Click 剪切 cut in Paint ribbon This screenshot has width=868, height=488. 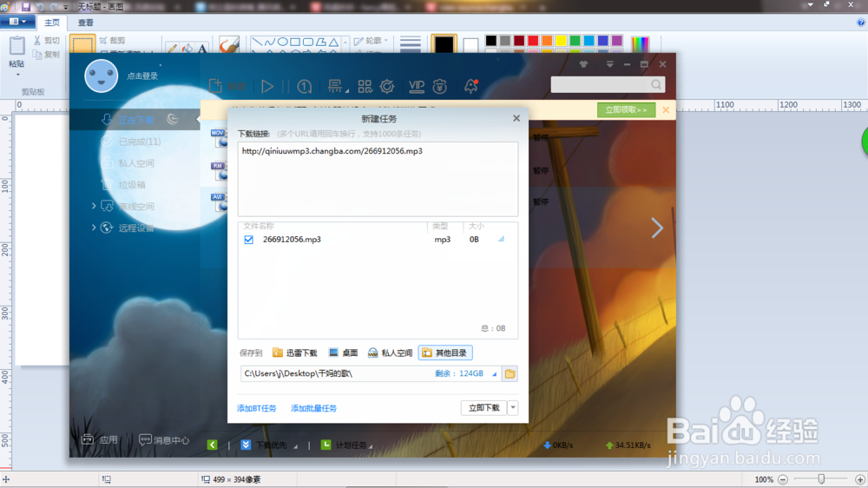point(47,41)
